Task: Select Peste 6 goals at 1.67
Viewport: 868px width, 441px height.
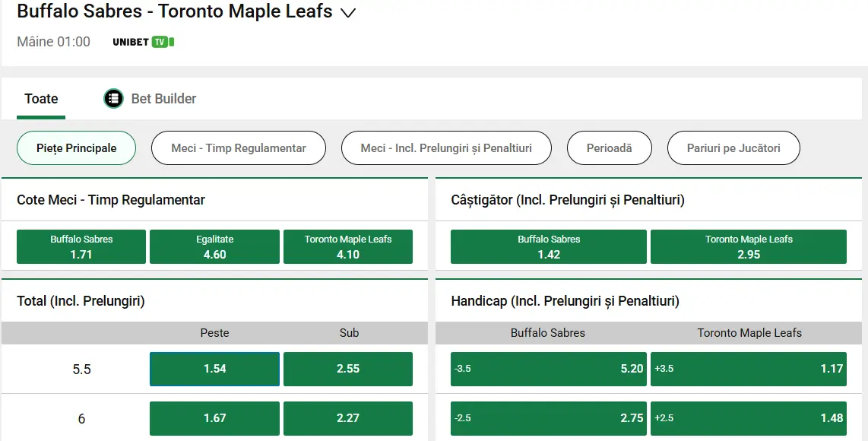Action: 214,418
